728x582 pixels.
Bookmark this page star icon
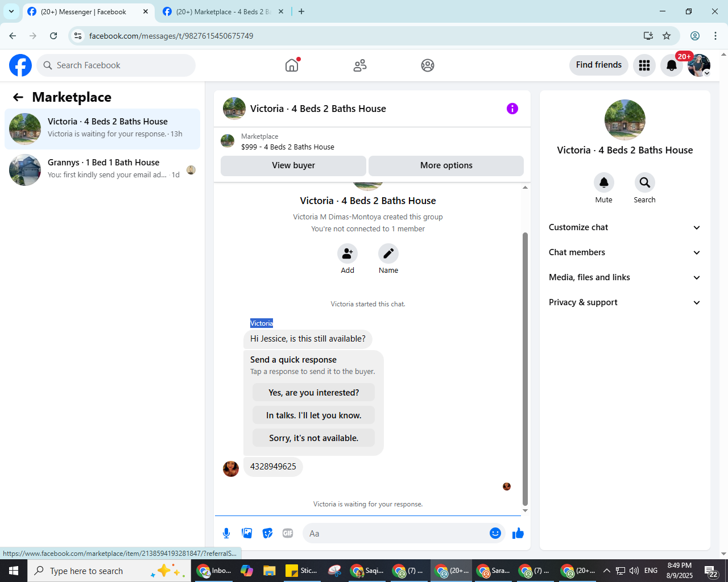[x=667, y=36]
